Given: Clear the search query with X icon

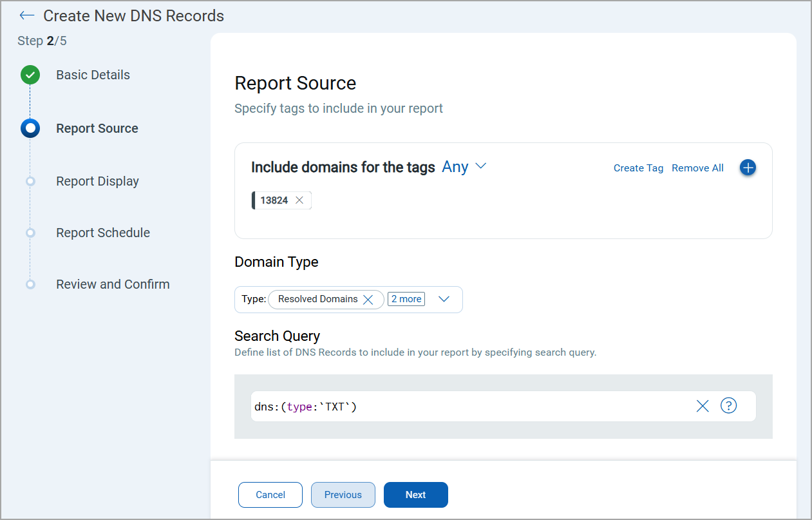Looking at the screenshot, I should (x=703, y=406).
